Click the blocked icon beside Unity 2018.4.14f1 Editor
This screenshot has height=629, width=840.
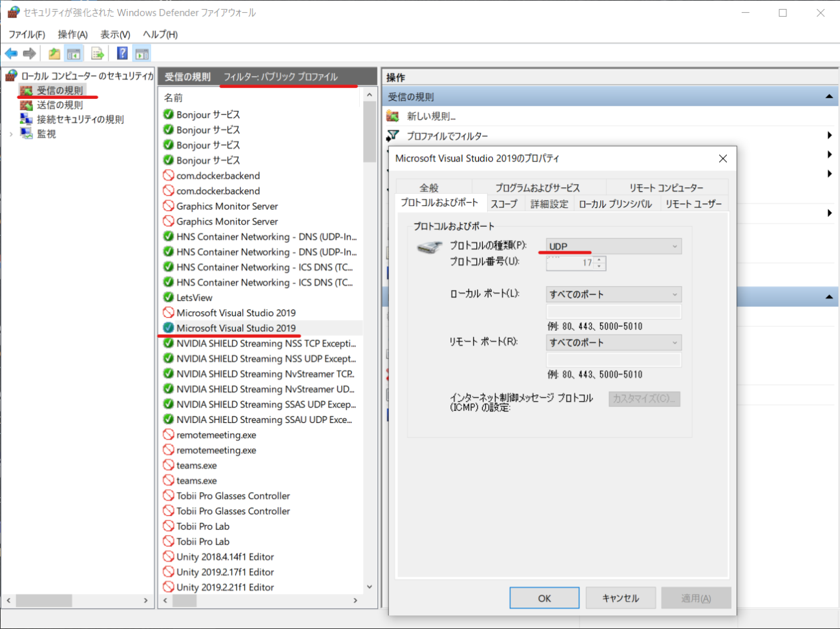[169, 556]
